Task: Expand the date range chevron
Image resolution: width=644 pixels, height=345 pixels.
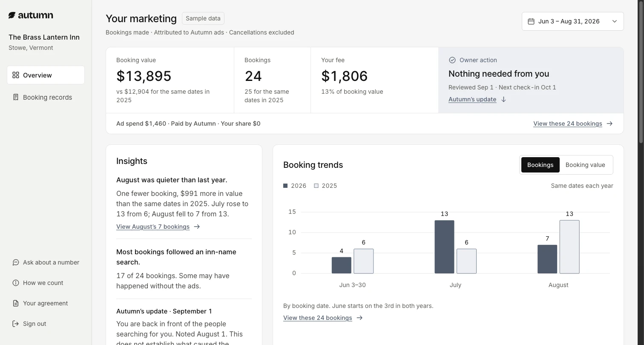Action: tap(614, 21)
